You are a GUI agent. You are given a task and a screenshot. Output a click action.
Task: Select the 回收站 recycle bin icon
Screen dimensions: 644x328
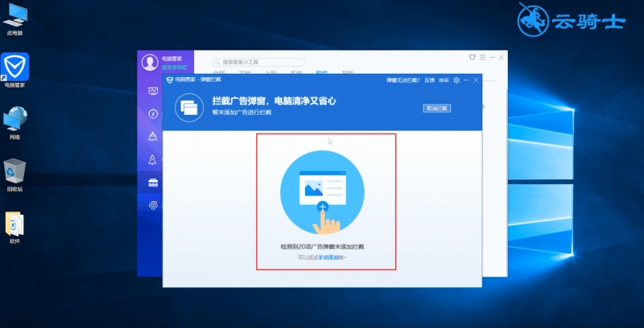click(14, 175)
